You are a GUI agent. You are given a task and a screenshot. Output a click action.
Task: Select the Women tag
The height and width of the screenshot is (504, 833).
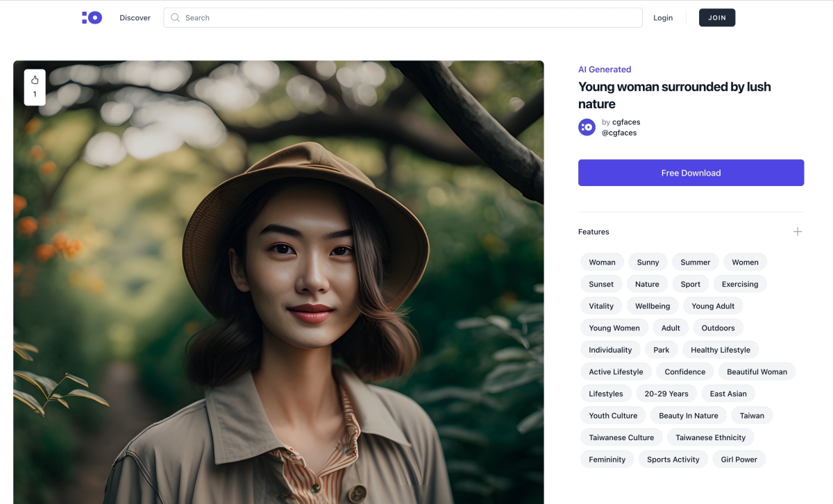[745, 262]
